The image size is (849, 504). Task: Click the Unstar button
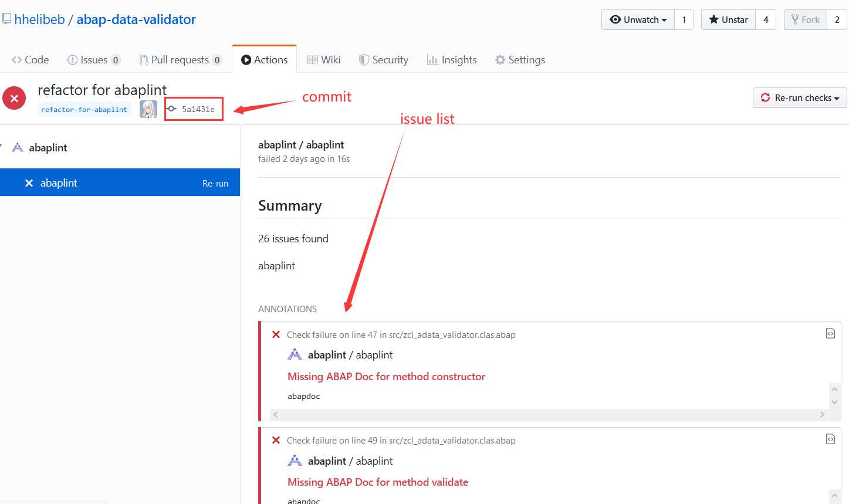pyautogui.click(x=728, y=19)
